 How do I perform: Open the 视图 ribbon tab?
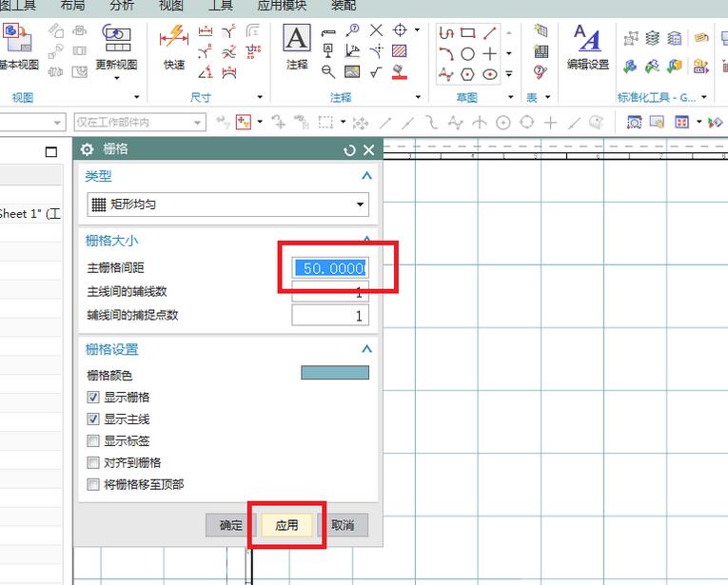(171, 6)
